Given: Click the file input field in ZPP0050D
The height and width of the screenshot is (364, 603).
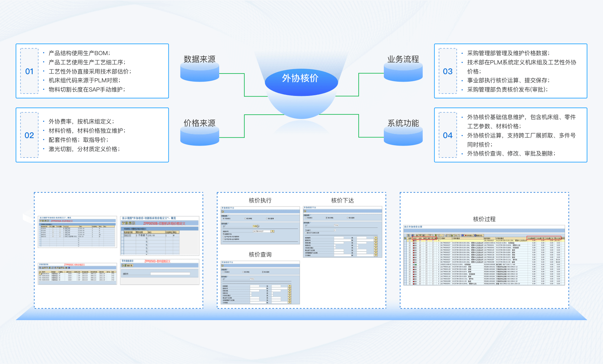Looking at the screenshot, I should click(x=170, y=274).
